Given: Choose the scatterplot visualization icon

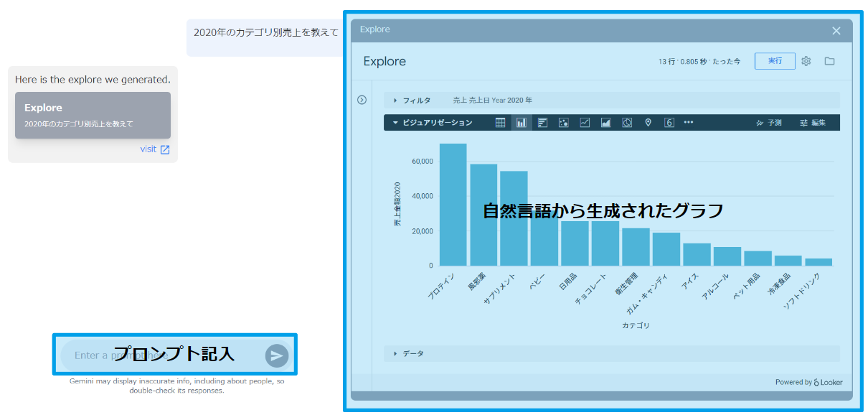Looking at the screenshot, I should tap(562, 122).
